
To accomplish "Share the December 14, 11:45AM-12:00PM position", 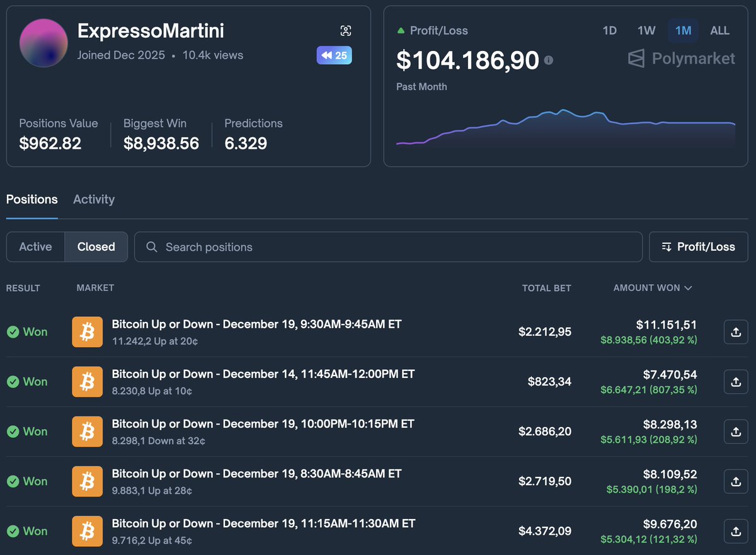I will pos(736,382).
